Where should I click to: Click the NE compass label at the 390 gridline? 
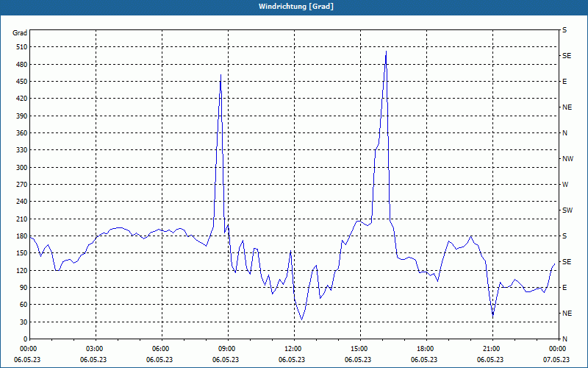567,107
